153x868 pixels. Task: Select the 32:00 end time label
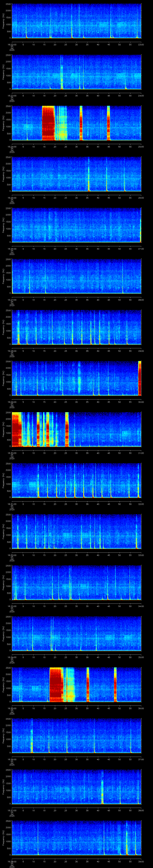(141, 504)
